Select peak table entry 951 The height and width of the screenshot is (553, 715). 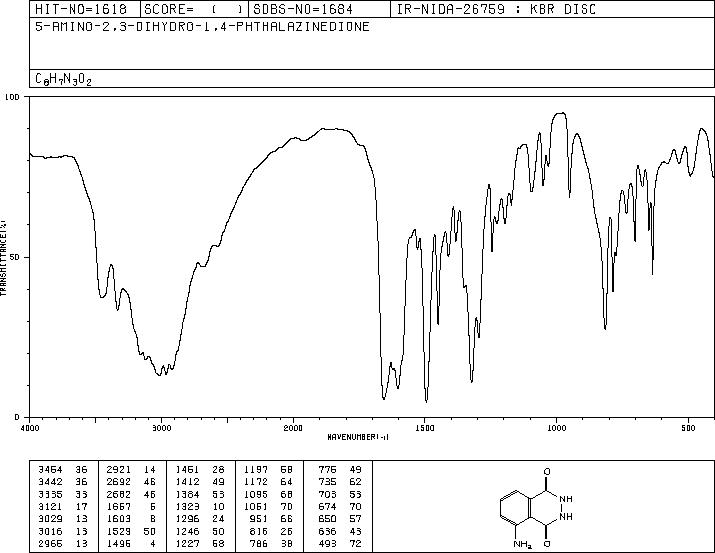point(259,519)
